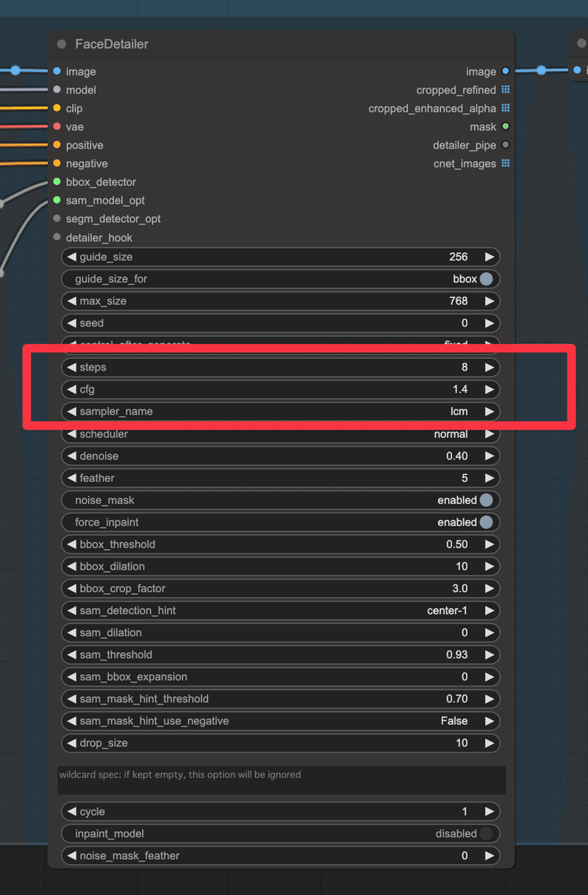Increase cfg with right arrow
This screenshot has height=895, width=588.
490,389
